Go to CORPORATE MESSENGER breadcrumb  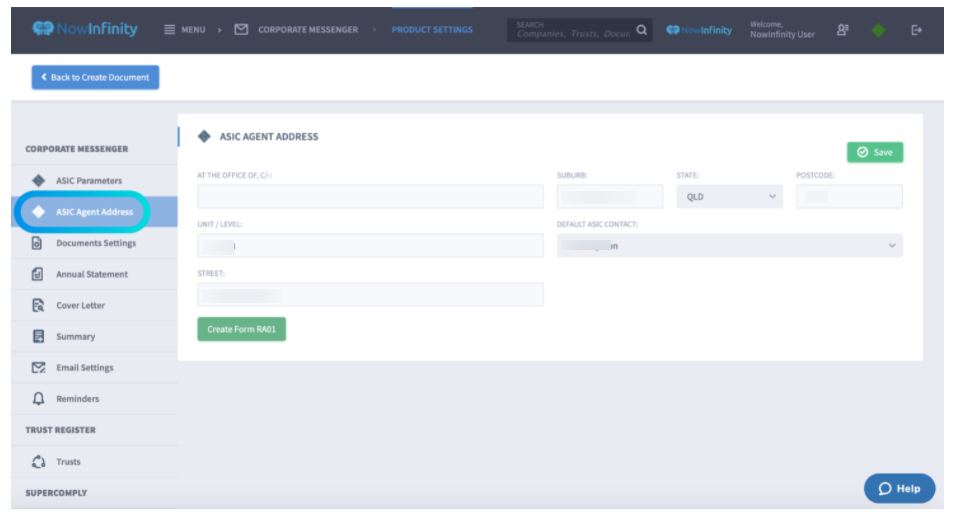(x=308, y=29)
